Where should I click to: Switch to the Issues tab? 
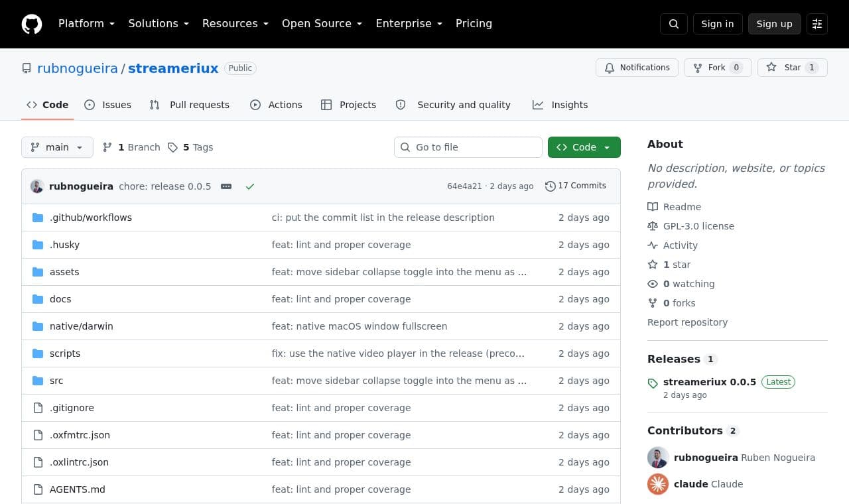(108, 105)
